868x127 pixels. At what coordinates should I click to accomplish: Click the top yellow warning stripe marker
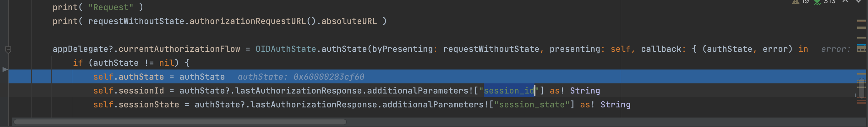(x=861, y=21)
